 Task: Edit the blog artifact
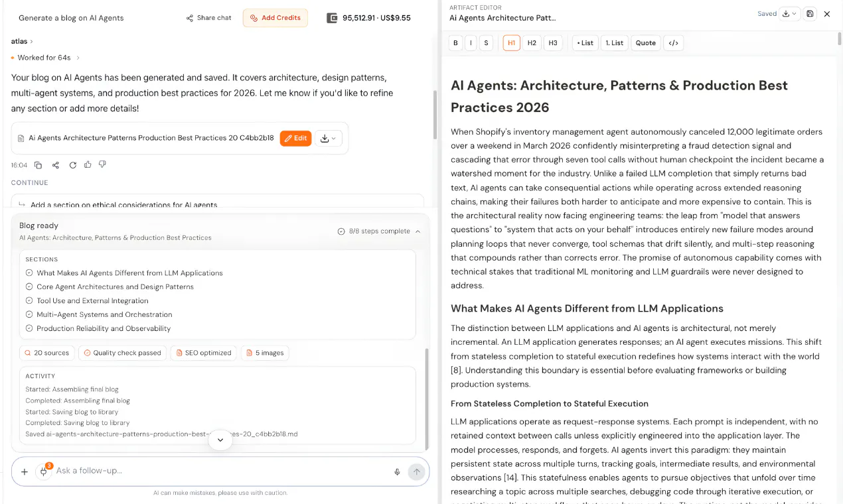(296, 138)
